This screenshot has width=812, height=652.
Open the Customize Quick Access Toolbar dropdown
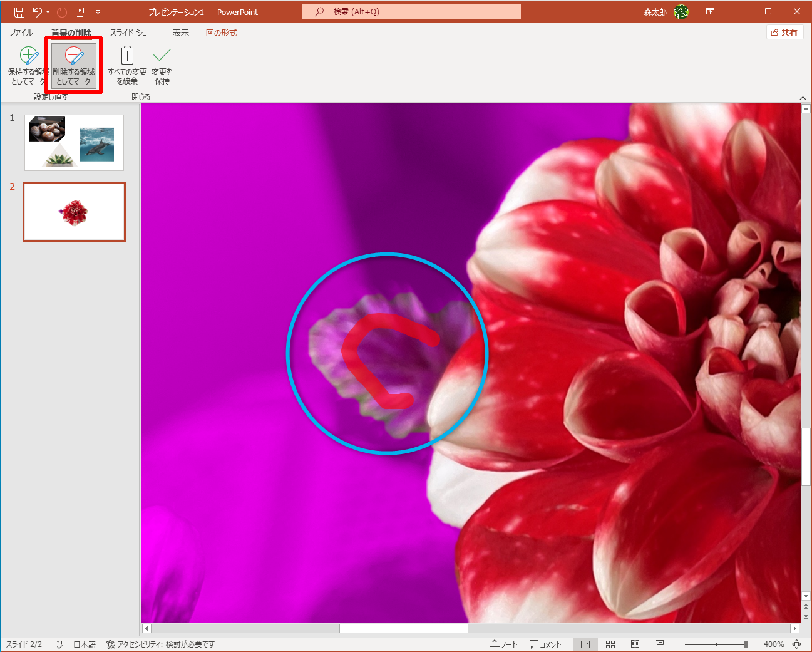point(98,12)
